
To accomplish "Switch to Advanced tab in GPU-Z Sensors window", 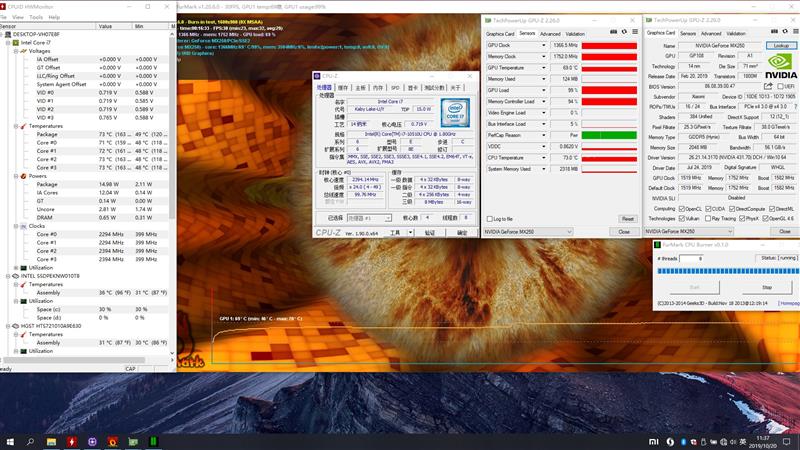I will point(550,34).
